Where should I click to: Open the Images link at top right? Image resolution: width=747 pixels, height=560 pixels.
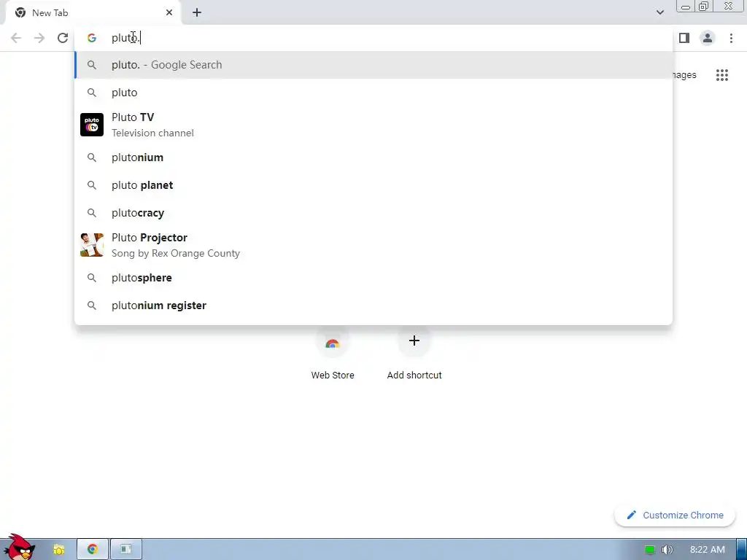684,75
